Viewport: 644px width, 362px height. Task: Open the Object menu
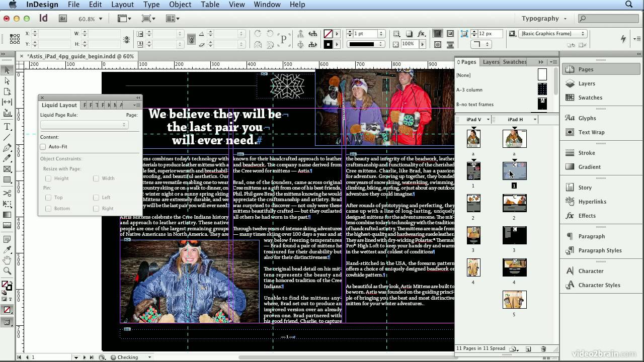pyautogui.click(x=180, y=5)
